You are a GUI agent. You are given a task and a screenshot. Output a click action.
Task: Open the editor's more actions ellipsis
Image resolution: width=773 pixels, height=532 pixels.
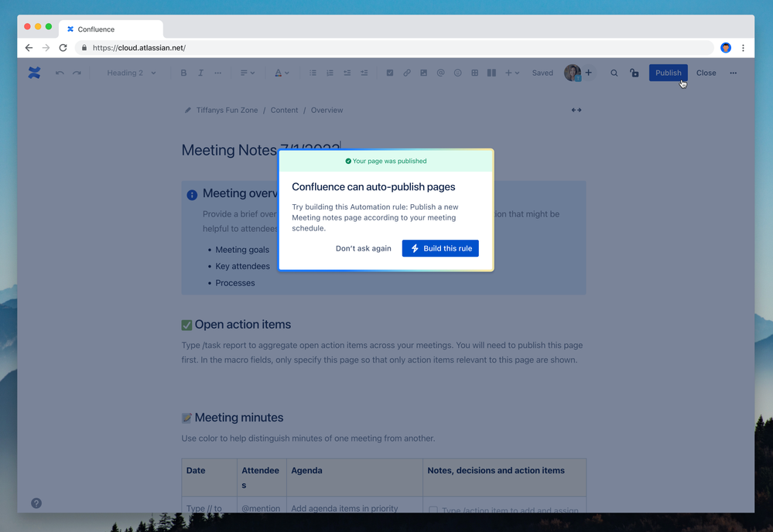click(733, 73)
